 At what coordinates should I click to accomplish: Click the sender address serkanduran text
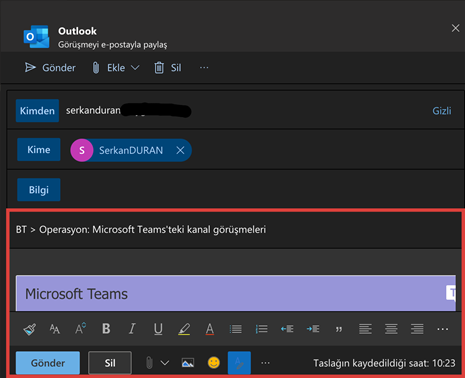[x=93, y=110]
